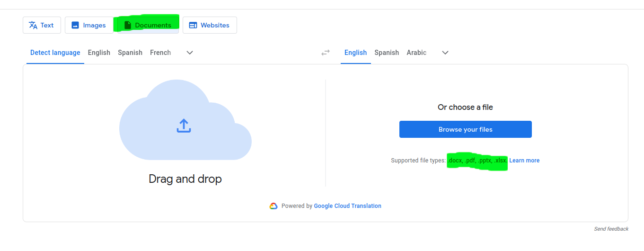Screen dimensions: 644x251
Task: Choose Detect language as source
Action: tap(55, 53)
